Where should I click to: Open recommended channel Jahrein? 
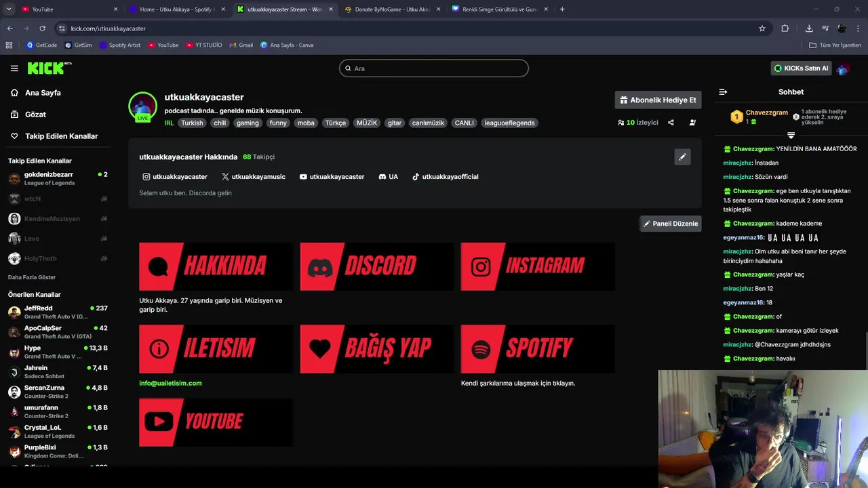(x=58, y=372)
